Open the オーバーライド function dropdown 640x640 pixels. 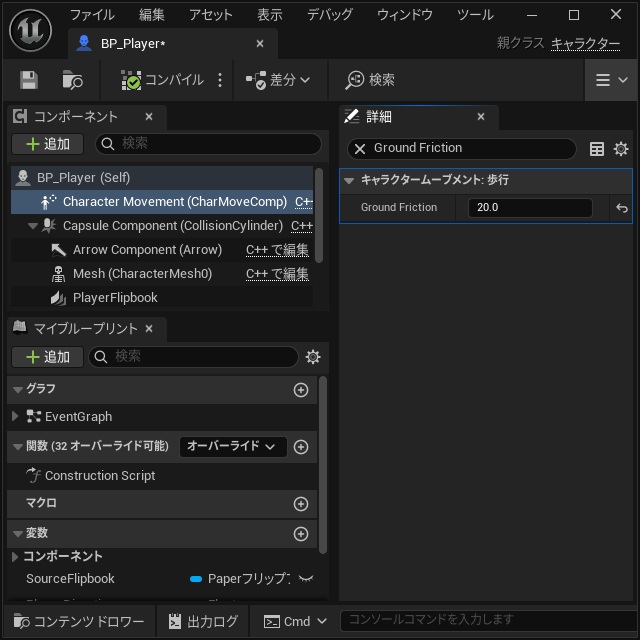(233, 447)
